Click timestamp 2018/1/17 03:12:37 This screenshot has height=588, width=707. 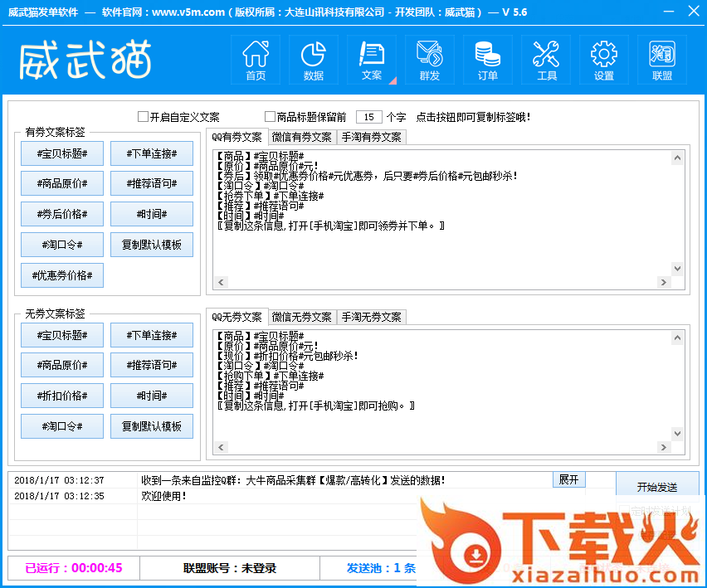(59, 480)
